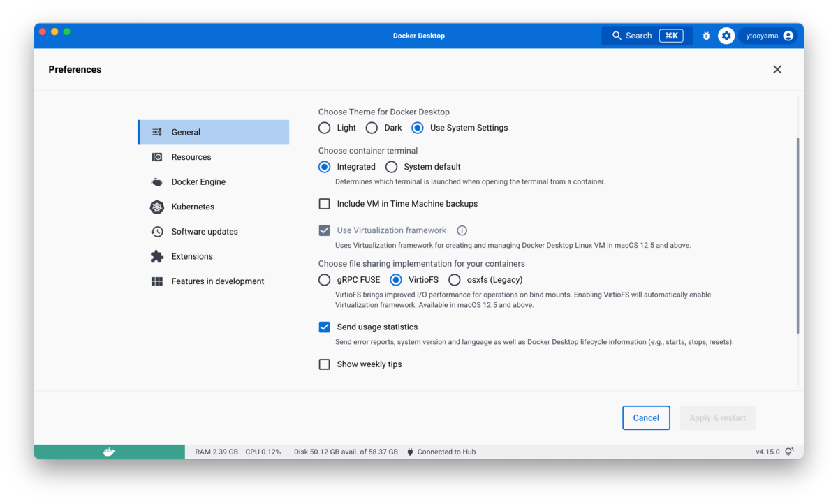
Task: Click the Cancel button
Action: [646, 418]
